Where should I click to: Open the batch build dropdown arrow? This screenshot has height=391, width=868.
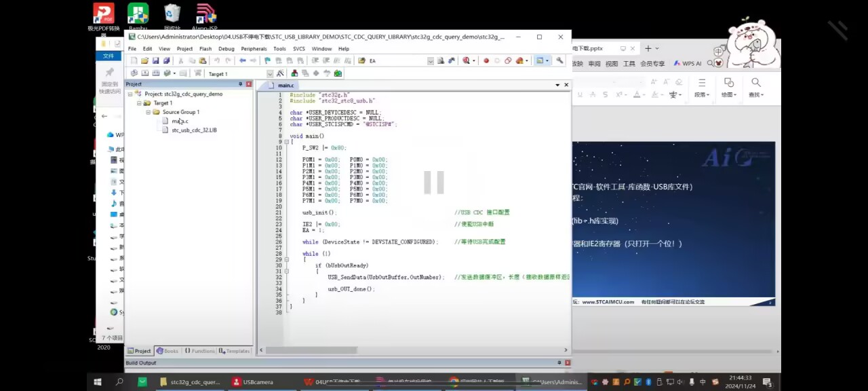(175, 73)
